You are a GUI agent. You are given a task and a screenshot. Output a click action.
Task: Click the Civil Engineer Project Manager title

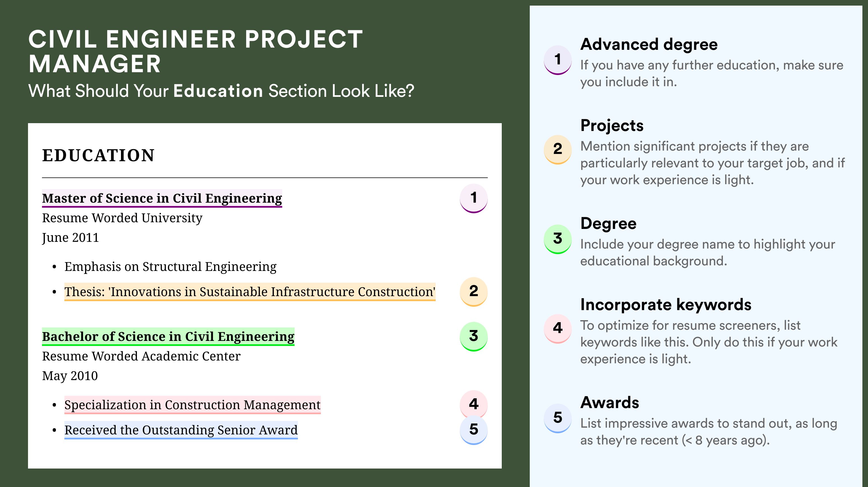pyautogui.click(x=195, y=51)
